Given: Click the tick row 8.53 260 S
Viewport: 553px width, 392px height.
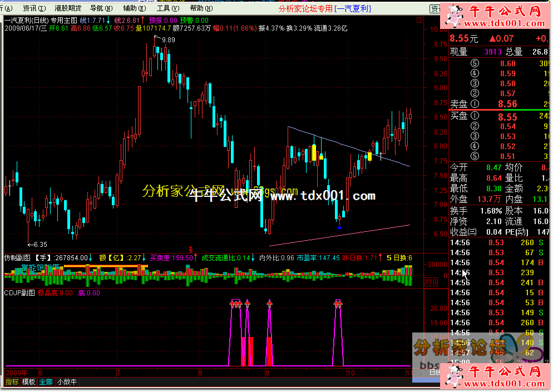Looking at the screenshot, I should pos(497,242).
